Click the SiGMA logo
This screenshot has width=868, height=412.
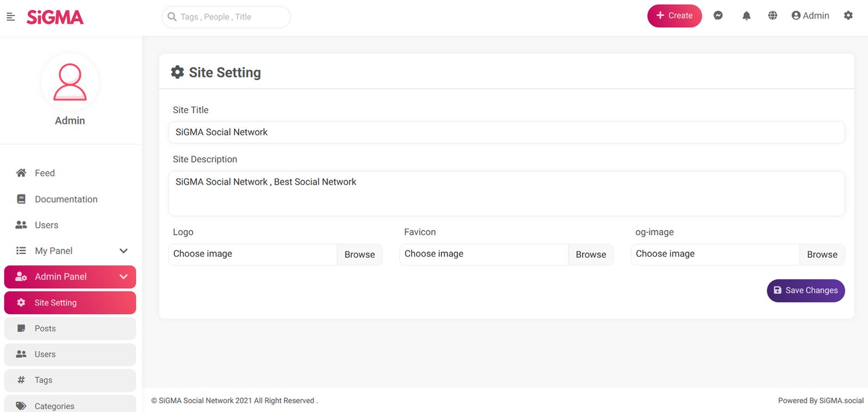click(x=55, y=17)
